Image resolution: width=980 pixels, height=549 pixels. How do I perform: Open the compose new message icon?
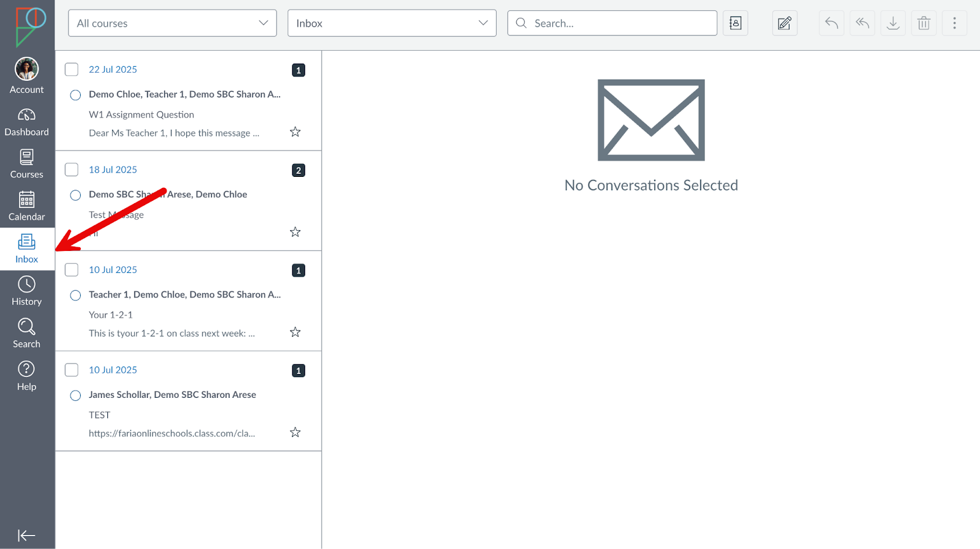point(784,23)
